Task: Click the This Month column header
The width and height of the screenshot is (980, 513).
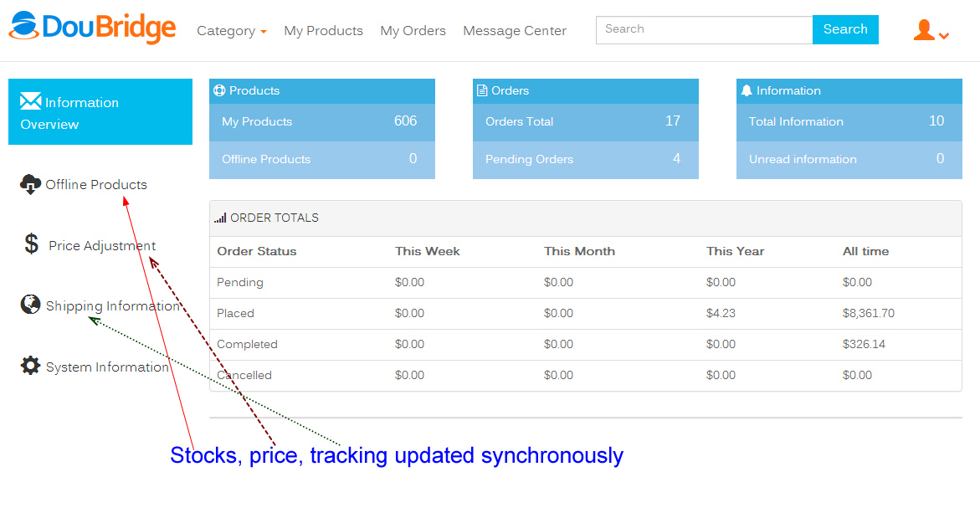Action: [x=579, y=251]
